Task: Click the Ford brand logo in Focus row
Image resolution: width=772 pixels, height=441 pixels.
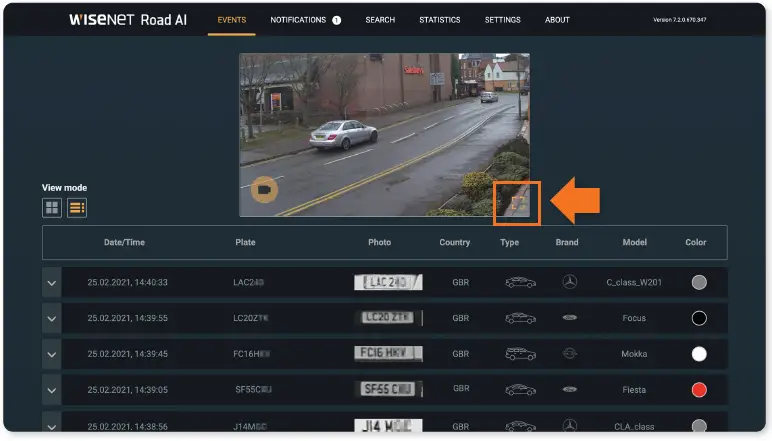Action: [x=570, y=317]
